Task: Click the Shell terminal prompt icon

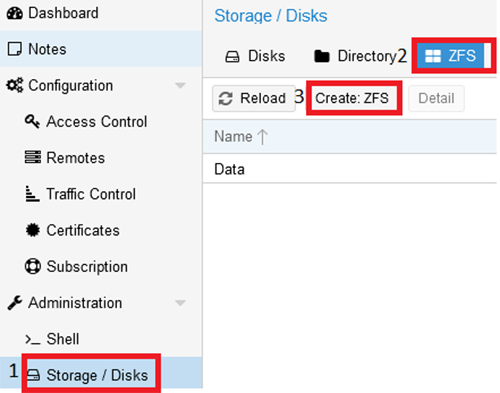Action: pos(33,340)
